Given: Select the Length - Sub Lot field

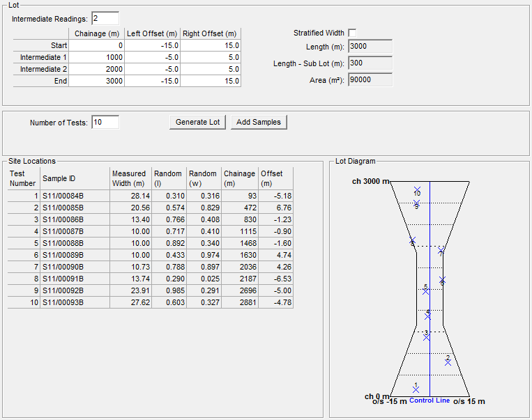Looking at the screenshot, I should tap(370, 63).
